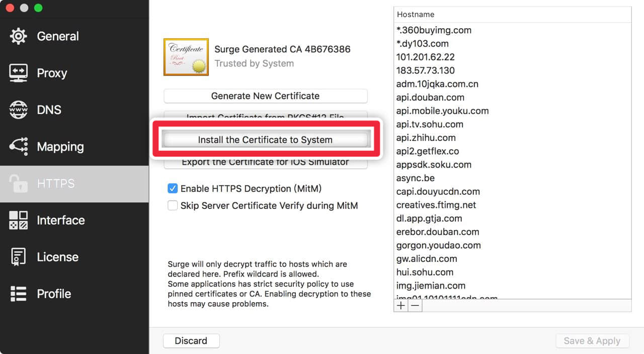Select gorgon.youdao.com hostname entry
Viewport: 644px width, 354px height.
[438, 245]
